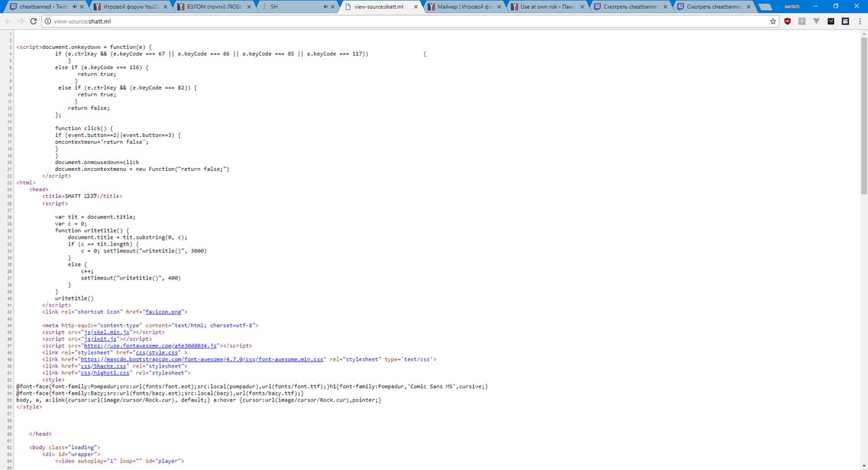
Task: Close the view-source:shatt.ml tab
Action: point(417,7)
